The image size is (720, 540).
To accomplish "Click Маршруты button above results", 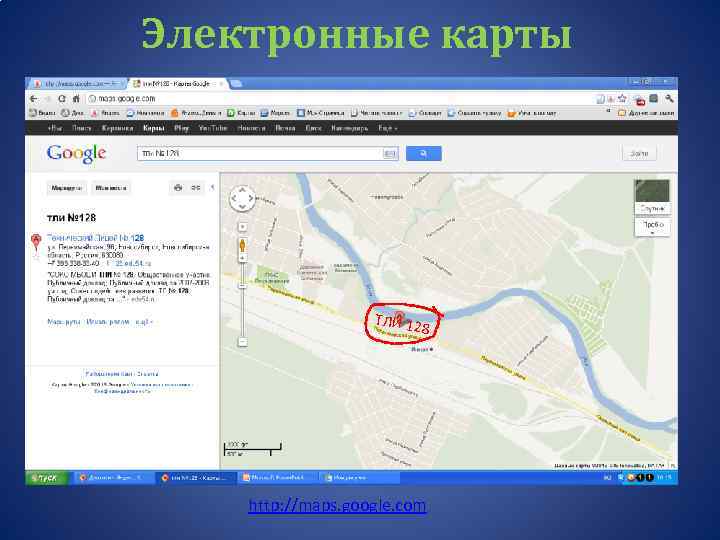I will coord(67,188).
